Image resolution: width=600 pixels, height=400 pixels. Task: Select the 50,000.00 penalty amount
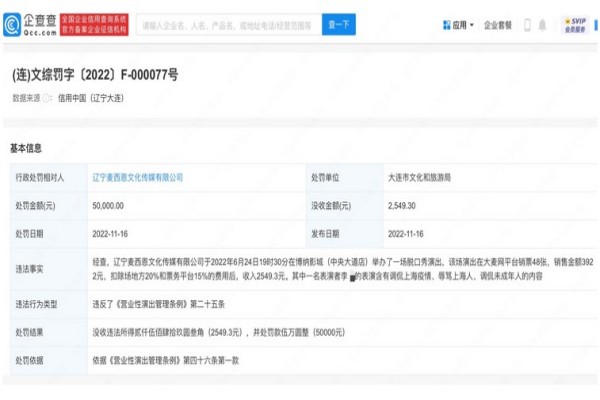tap(108, 206)
